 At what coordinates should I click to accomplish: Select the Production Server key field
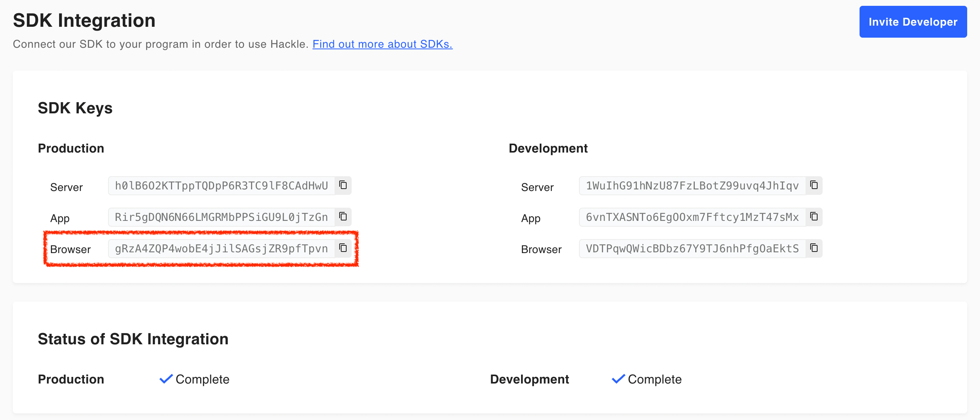[x=221, y=186]
